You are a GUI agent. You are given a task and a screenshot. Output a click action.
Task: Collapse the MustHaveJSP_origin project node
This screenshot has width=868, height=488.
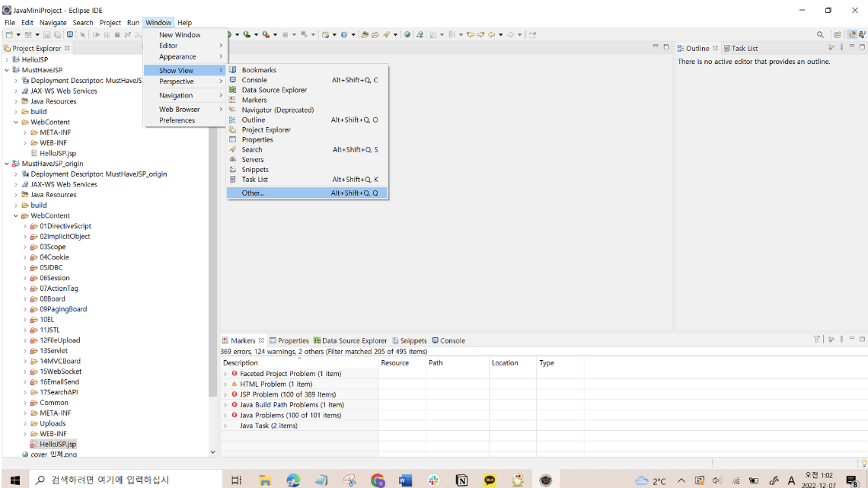(7, 163)
